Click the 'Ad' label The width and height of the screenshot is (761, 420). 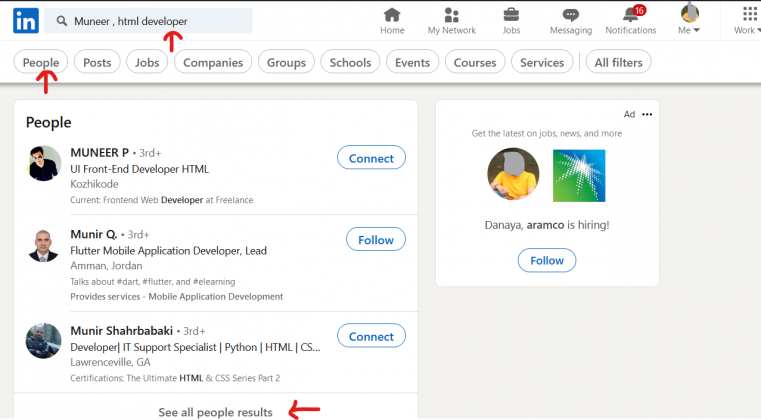tap(629, 114)
